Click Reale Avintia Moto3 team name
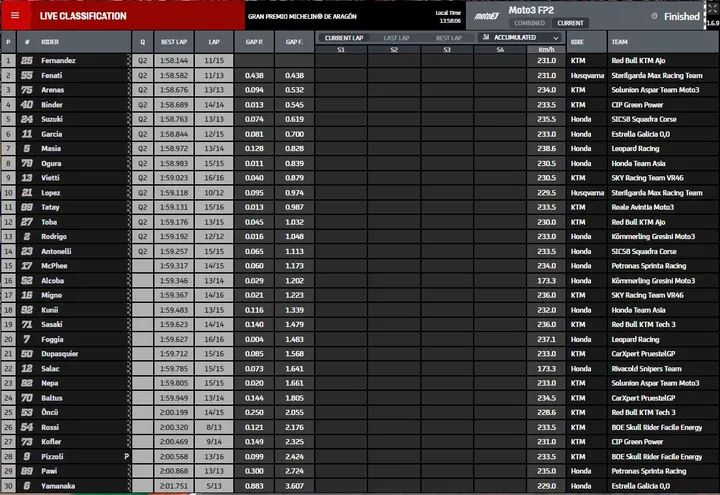The width and height of the screenshot is (720, 495). click(x=642, y=207)
